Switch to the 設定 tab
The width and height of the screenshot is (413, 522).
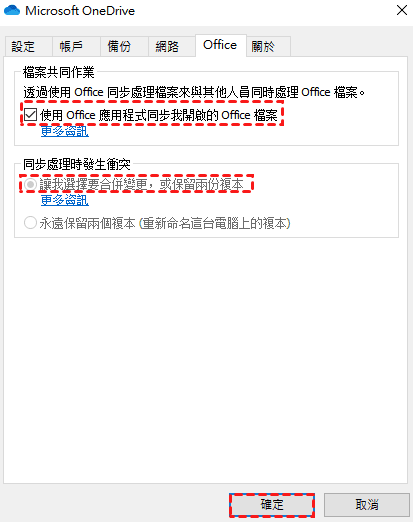(x=23, y=46)
